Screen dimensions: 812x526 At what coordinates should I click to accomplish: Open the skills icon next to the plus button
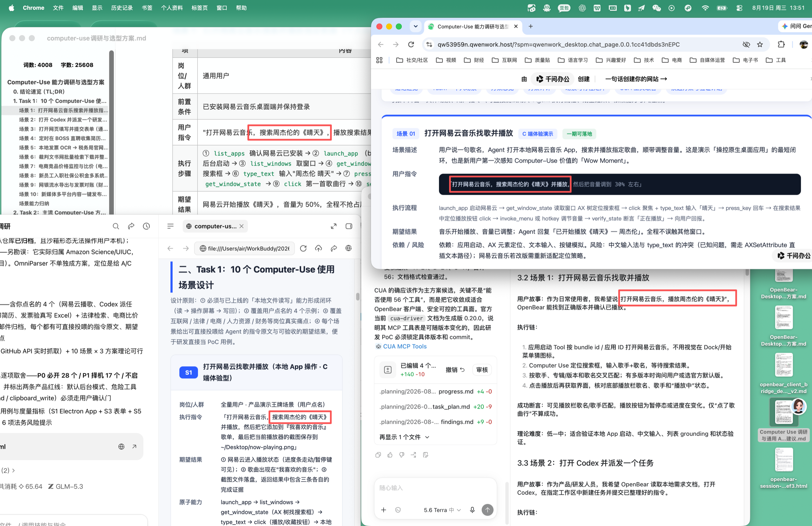pos(398,510)
